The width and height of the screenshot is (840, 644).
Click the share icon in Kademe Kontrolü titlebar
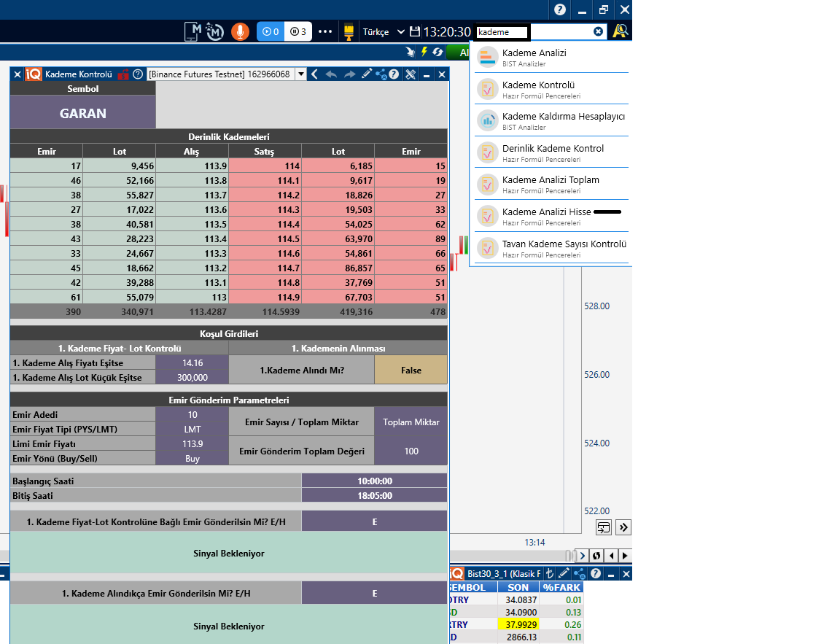point(380,74)
